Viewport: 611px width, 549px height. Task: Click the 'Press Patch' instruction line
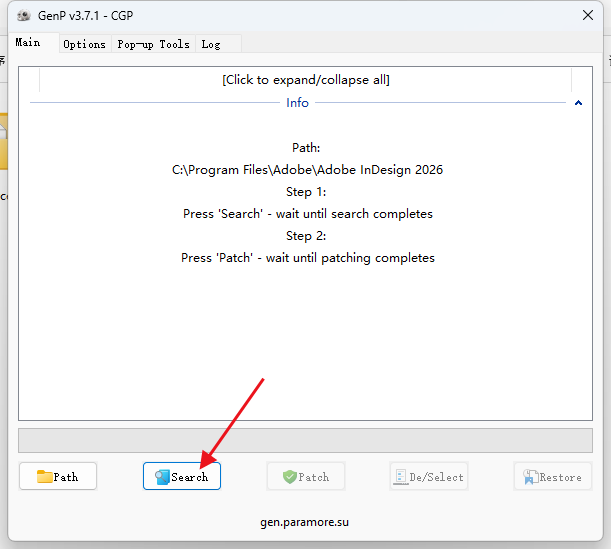[x=308, y=258]
